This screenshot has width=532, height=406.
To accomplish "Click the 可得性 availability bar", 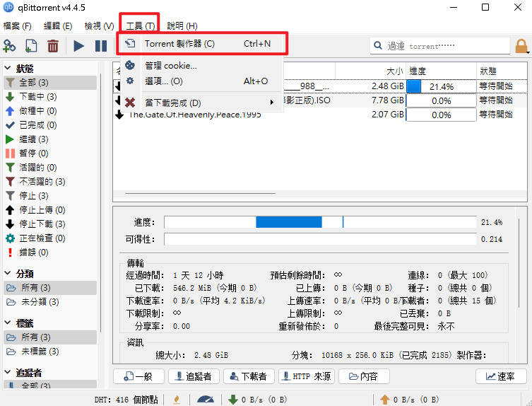I will click(x=320, y=239).
